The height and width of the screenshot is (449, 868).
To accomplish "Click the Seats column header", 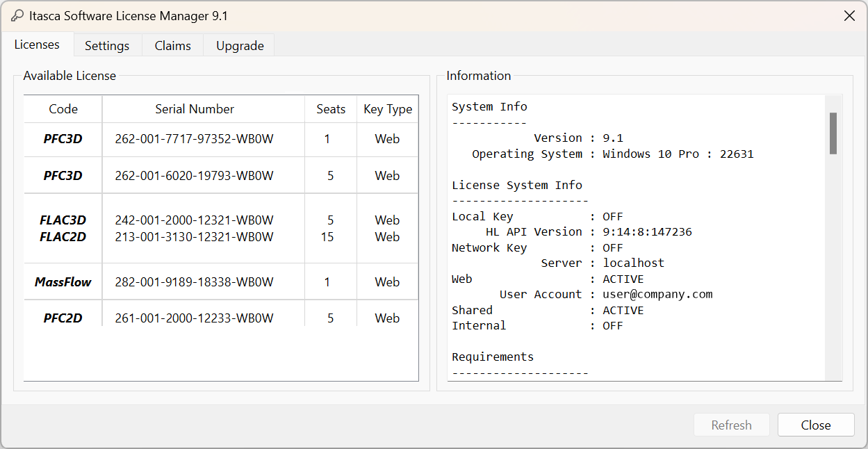I will tap(331, 109).
